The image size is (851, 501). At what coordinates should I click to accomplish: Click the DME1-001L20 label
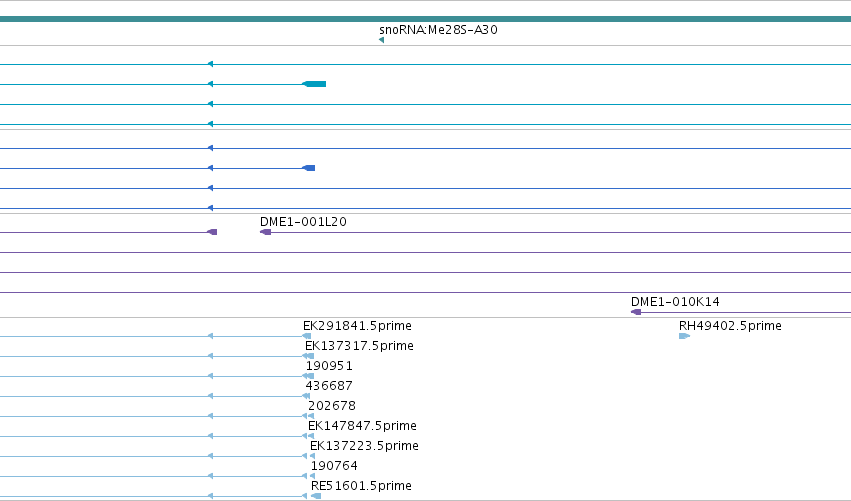303,221
